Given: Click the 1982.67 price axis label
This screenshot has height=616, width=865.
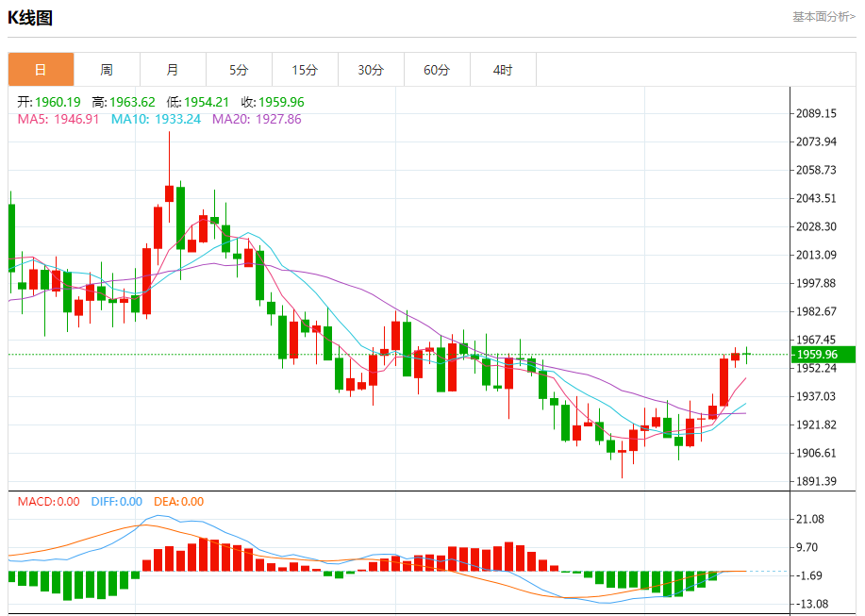Looking at the screenshot, I should [817, 311].
